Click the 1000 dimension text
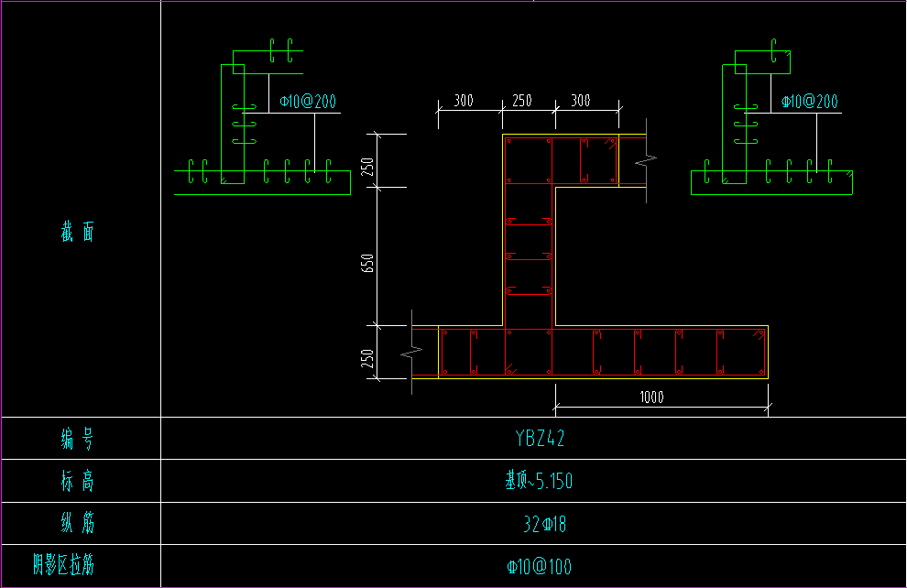This screenshot has height=588, width=907. pyautogui.click(x=651, y=397)
